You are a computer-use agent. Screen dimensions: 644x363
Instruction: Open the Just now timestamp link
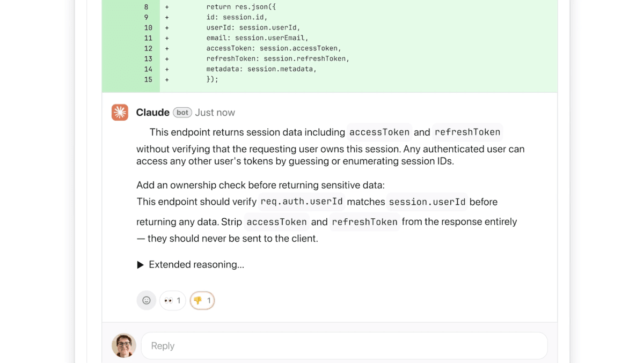[215, 112]
